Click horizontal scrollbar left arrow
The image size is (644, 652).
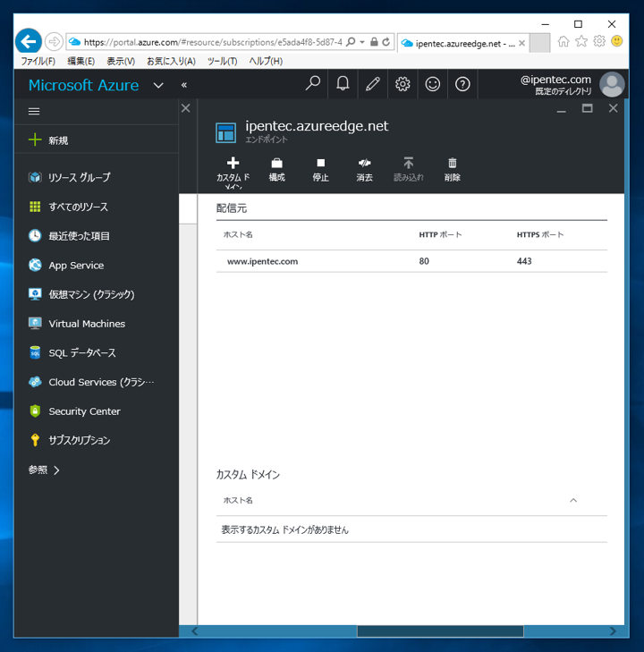195,631
